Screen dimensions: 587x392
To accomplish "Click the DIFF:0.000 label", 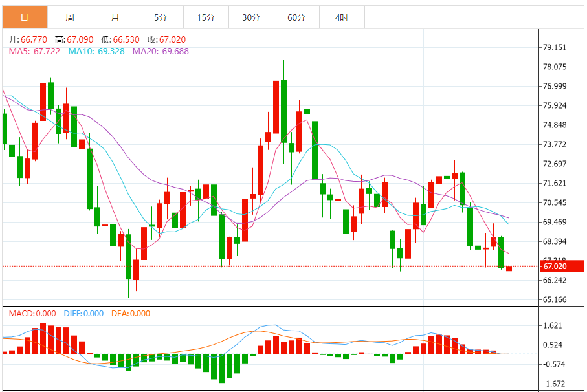I will coord(83,314).
